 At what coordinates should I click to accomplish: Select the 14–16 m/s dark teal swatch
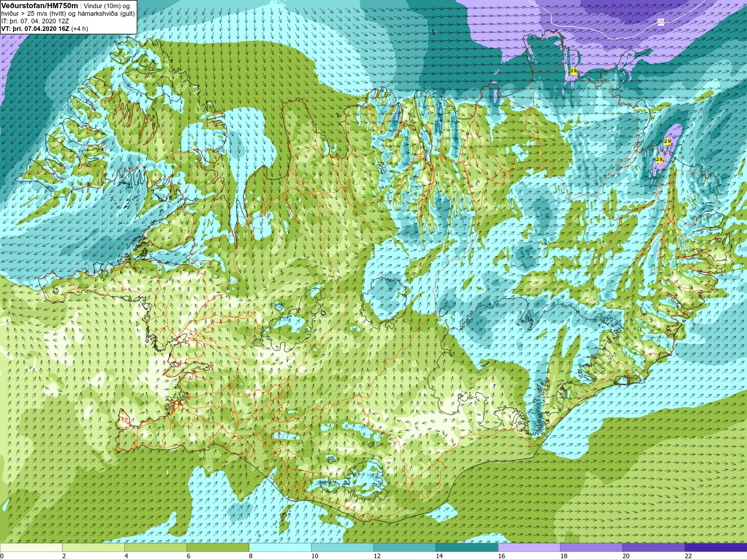(x=467, y=548)
